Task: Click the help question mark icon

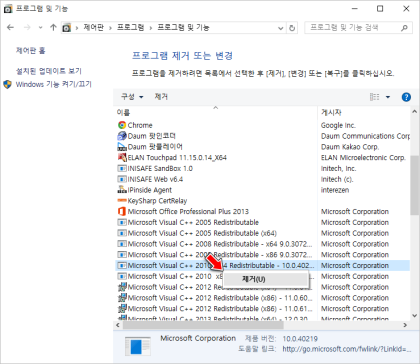Action: (x=406, y=97)
